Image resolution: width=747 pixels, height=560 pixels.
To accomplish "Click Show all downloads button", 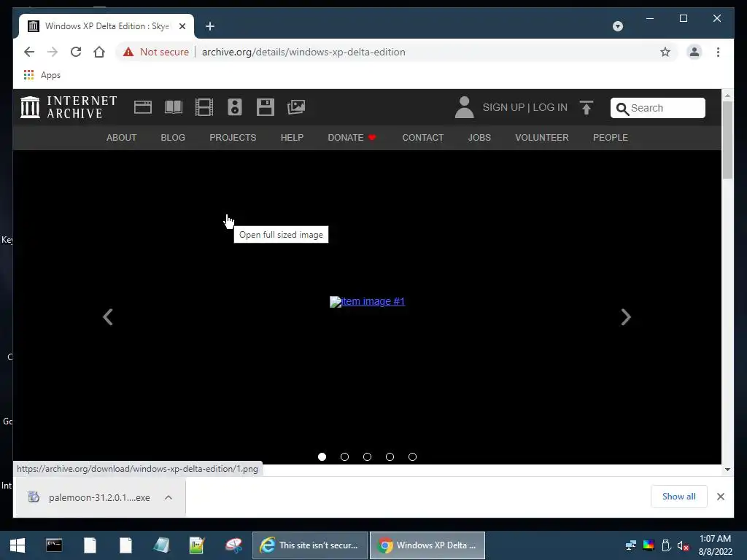I will tap(679, 497).
